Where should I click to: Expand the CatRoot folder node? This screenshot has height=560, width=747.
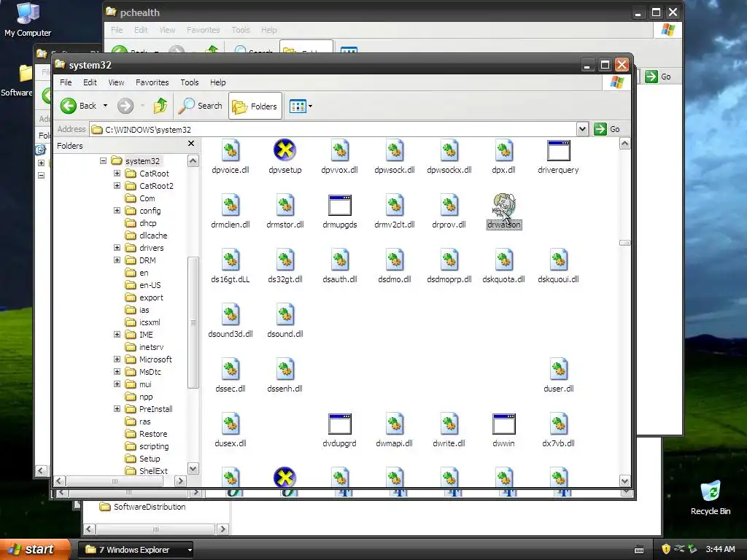[x=117, y=173]
